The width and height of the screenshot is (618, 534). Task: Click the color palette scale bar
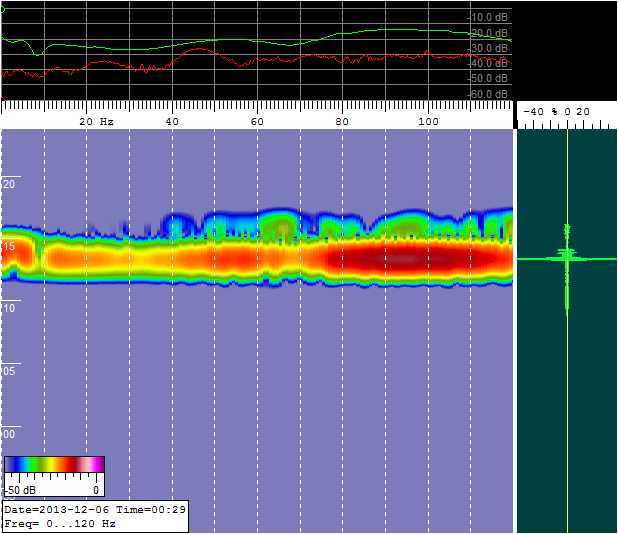[x=54, y=464]
